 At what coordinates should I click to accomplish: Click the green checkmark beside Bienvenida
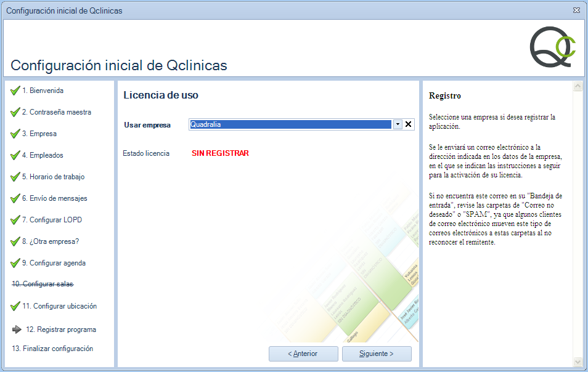coord(15,91)
